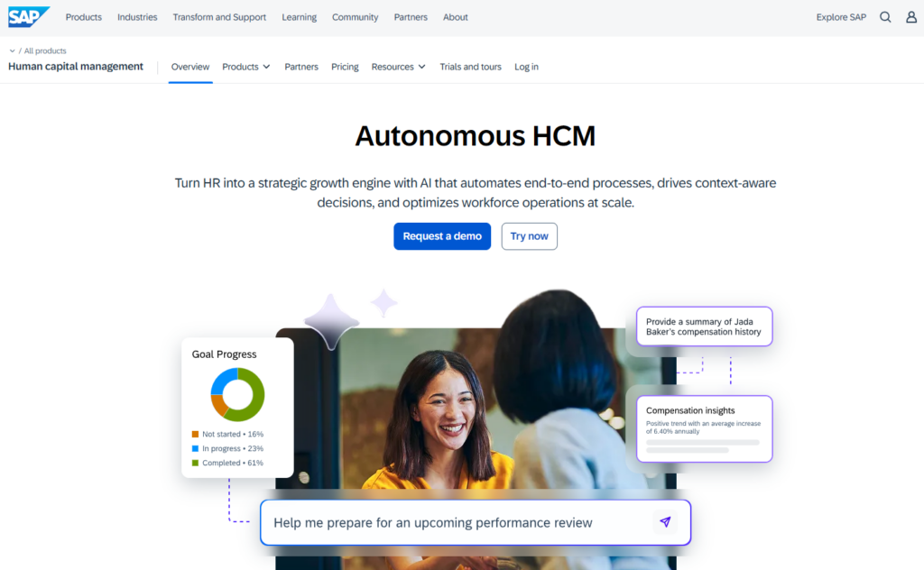
Task: Click 'In progress • 23%' text
Action: tap(233, 448)
